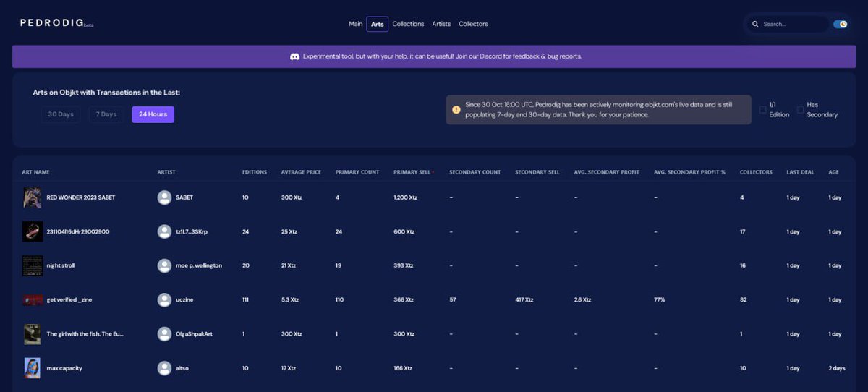
Task: Sort by Last Deal column header
Action: pyautogui.click(x=800, y=172)
